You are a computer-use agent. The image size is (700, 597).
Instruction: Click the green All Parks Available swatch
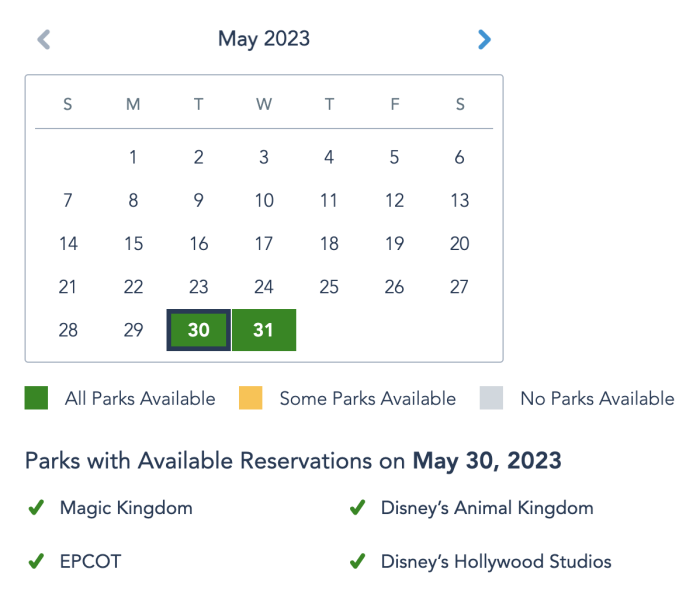pyautogui.click(x=37, y=399)
